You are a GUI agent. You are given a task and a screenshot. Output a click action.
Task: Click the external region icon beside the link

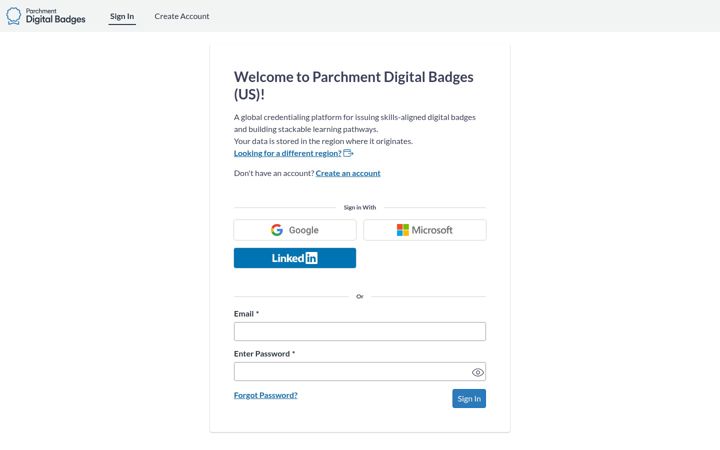(348, 153)
